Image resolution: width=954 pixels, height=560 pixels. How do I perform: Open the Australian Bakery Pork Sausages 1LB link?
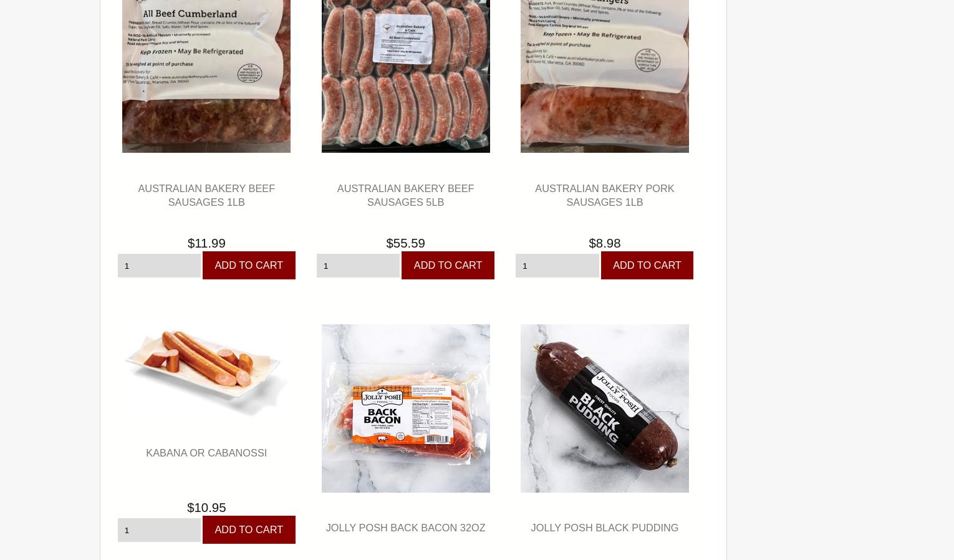click(604, 195)
